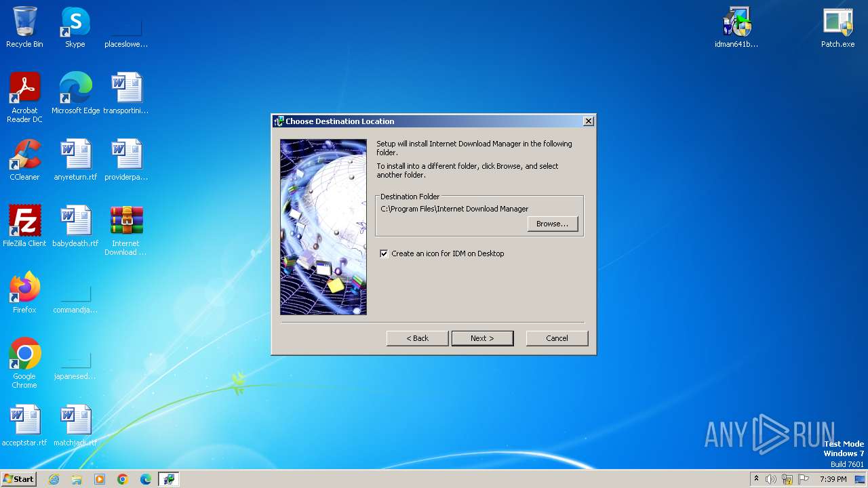Select the idman641b installer icon
Viewport: 868px width, 488px height.
pyautogui.click(x=736, y=27)
